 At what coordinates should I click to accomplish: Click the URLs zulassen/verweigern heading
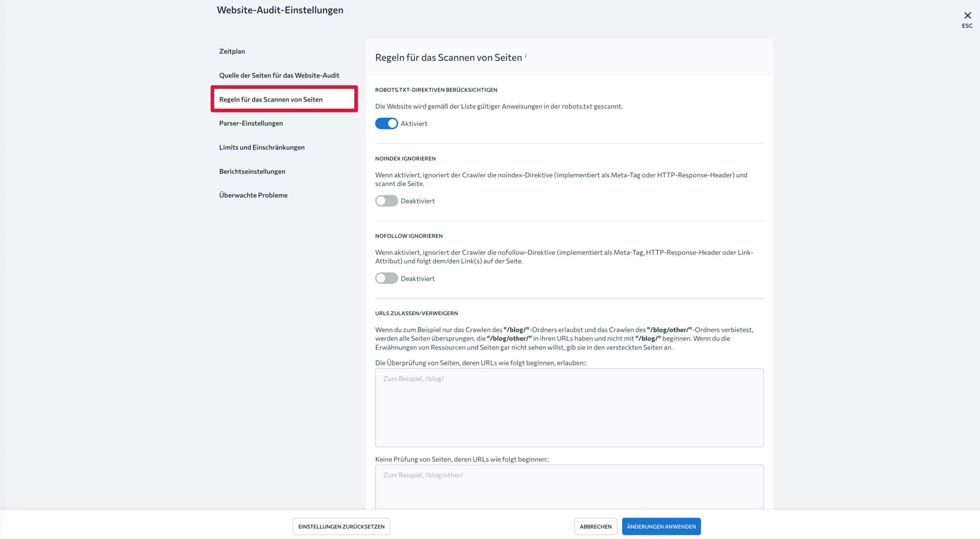click(x=416, y=313)
